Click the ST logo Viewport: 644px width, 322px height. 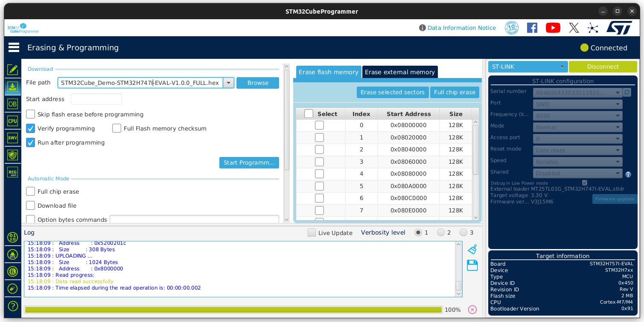tap(619, 28)
